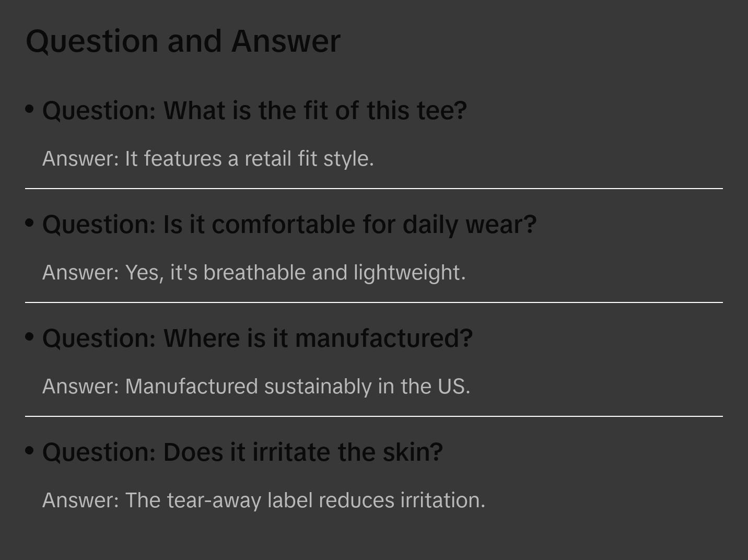Viewport: 748px width, 560px height.
Task: Click the bullet before the manufacturing question
Action: tap(30, 337)
